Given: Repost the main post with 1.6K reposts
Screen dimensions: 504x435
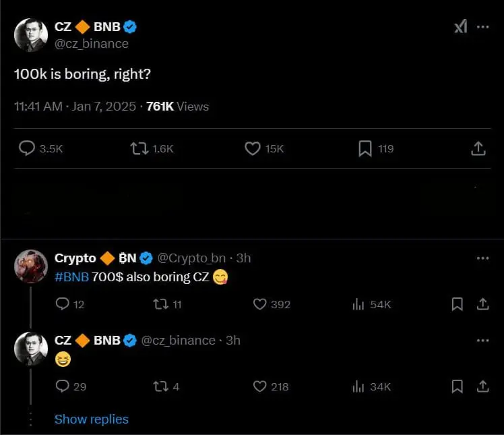Looking at the screenshot, I should 139,148.
